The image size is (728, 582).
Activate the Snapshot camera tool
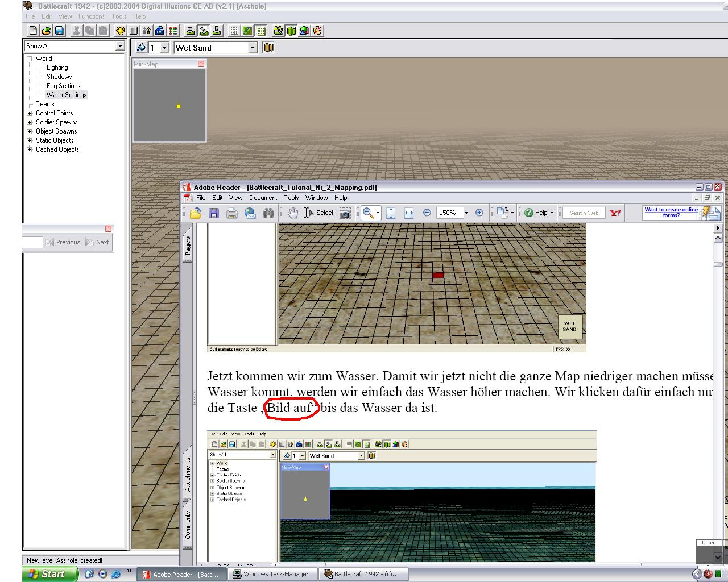[x=345, y=213]
